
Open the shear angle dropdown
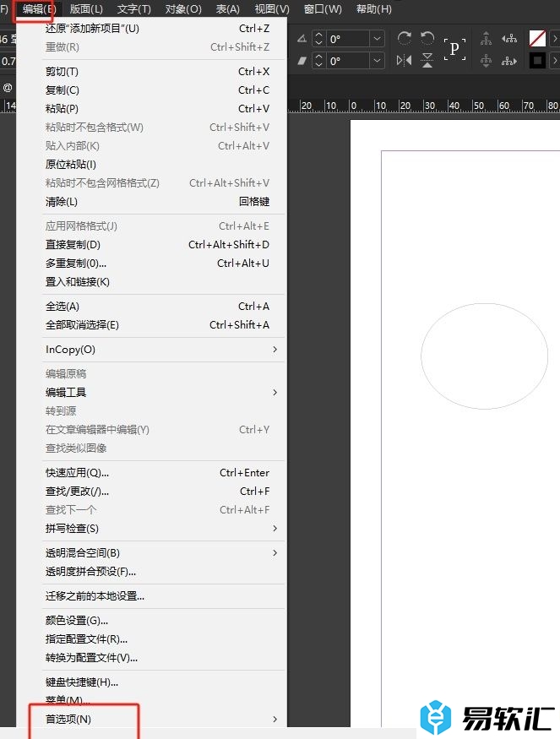coord(377,61)
